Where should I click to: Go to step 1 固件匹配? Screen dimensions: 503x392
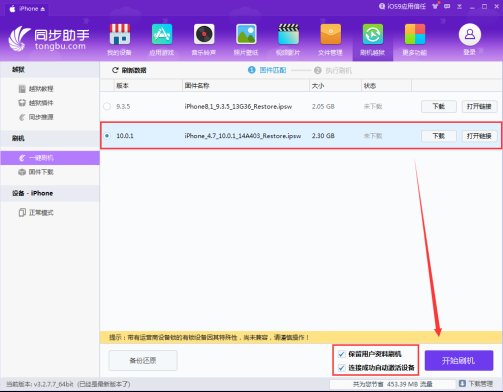(267, 70)
